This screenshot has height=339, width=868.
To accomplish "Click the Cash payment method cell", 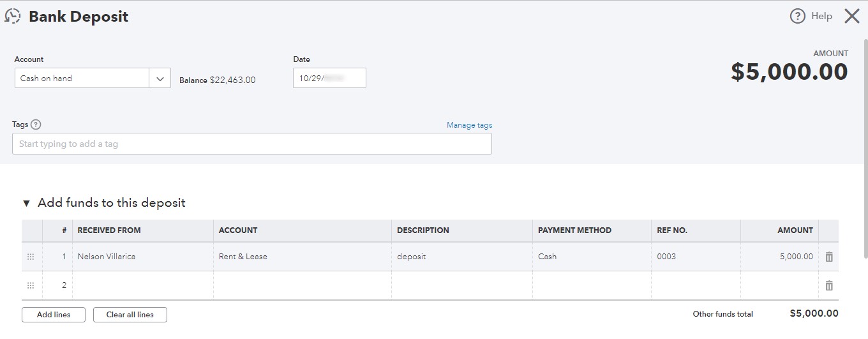I will coord(591,257).
